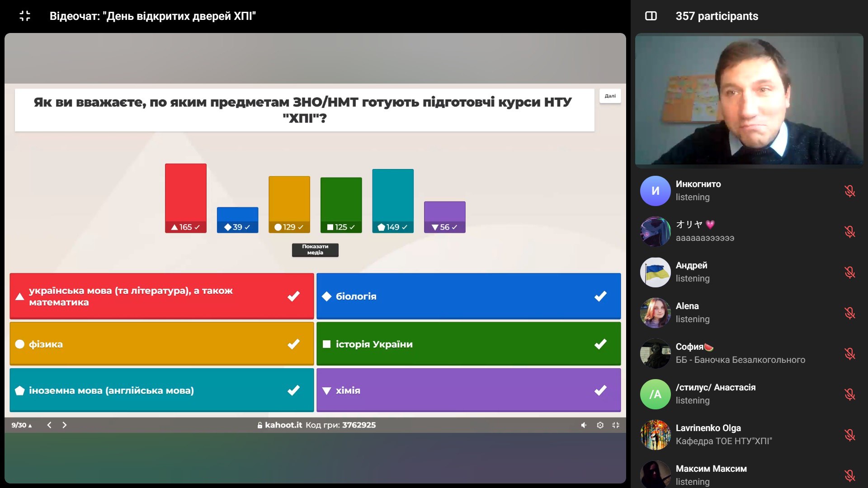This screenshot has height=488, width=868.
Task: Click the Kahoot question text box
Action: pos(304,110)
